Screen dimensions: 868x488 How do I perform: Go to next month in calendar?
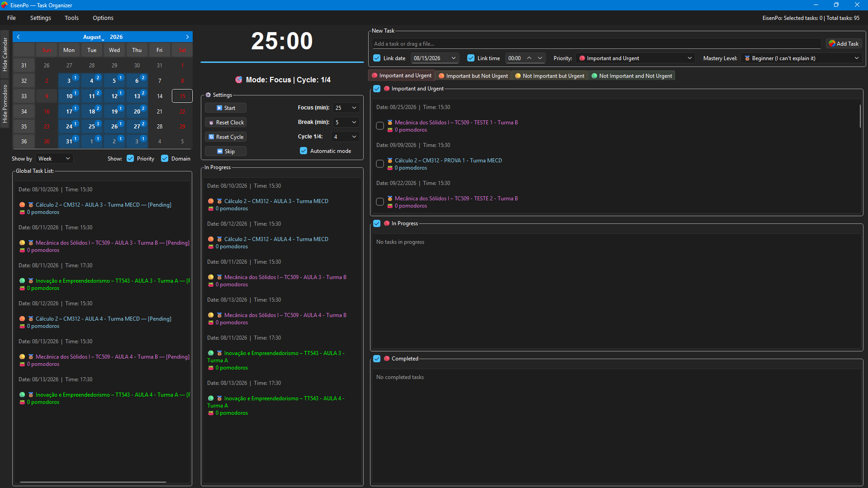187,37
